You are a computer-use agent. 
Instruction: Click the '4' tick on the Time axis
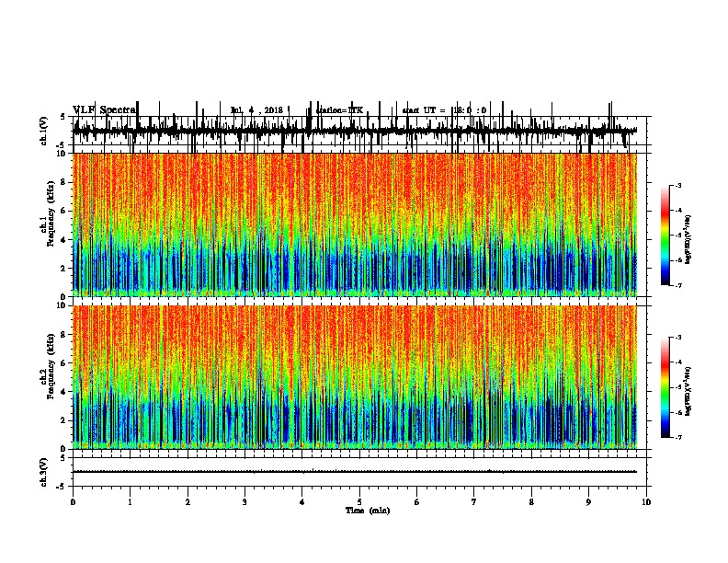(302, 502)
